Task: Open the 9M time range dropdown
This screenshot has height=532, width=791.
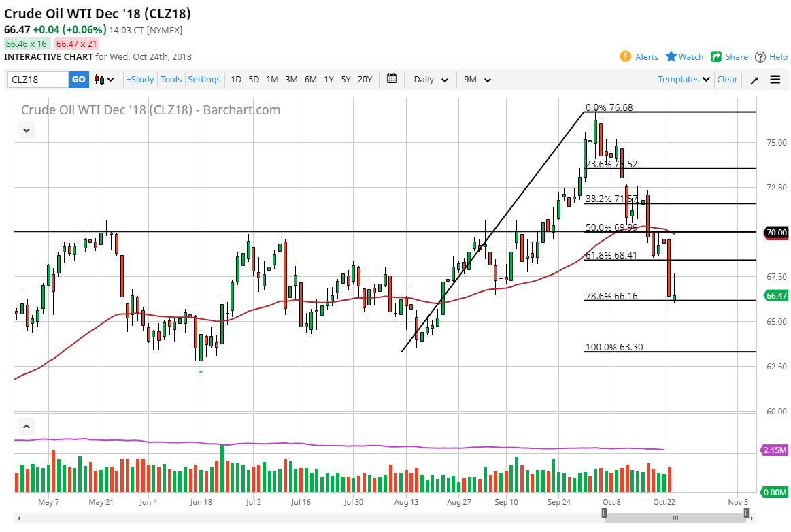Action: (x=477, y=79)
